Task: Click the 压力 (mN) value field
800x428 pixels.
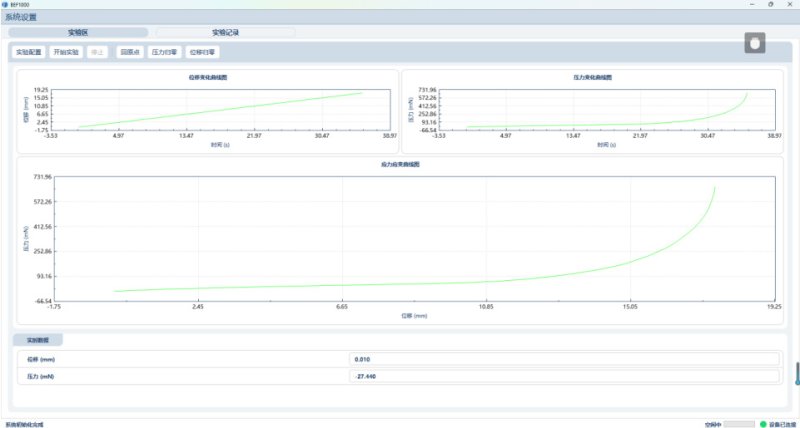Action: 564,377
